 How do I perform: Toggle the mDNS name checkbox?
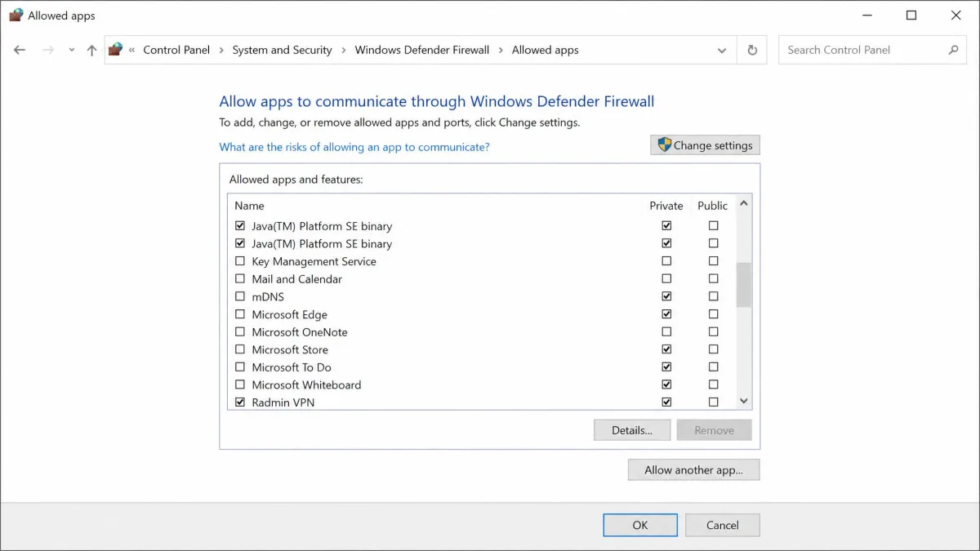[x=240, y=296]
